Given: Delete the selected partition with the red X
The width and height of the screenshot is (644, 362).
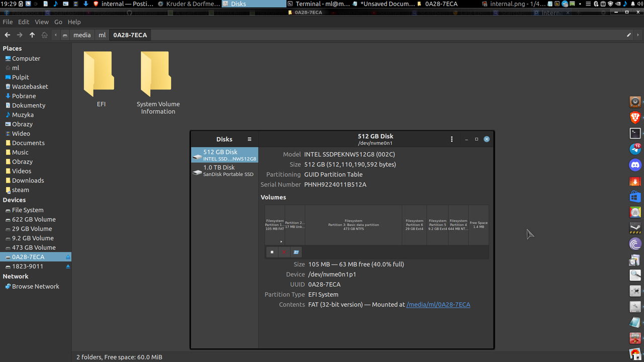Looking at the screenshot, I should click(284, 252).
